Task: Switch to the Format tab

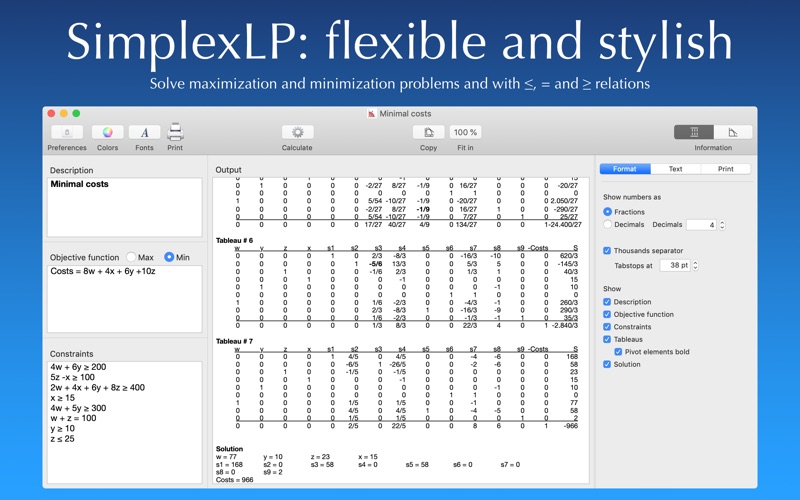Action: [x=625, y=169]
